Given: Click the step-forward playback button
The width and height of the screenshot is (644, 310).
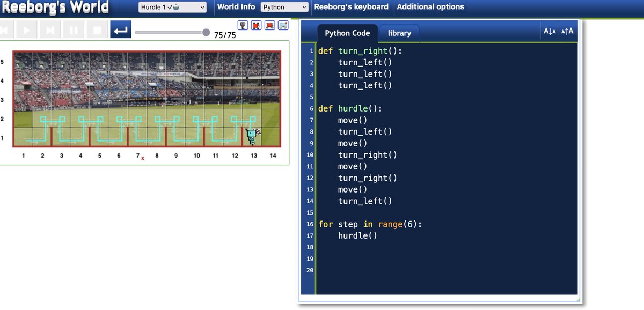Looking at the screenshot, I should [x=50, y=29].
